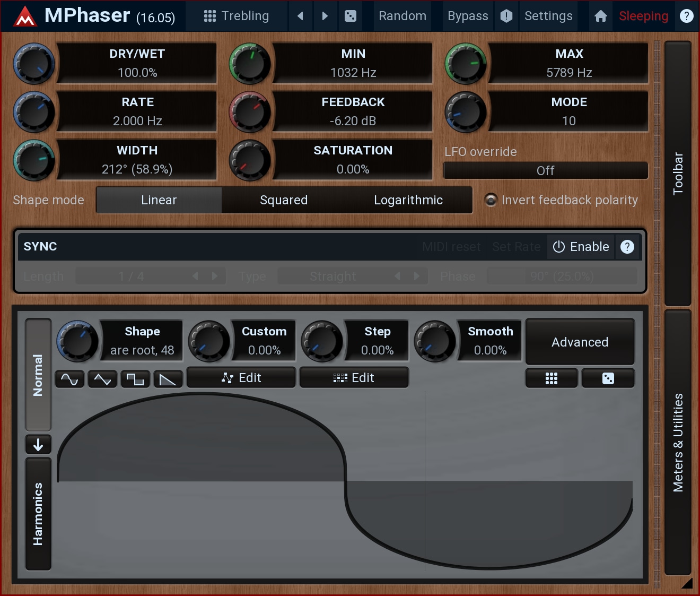Click the Custom knob

209,341
